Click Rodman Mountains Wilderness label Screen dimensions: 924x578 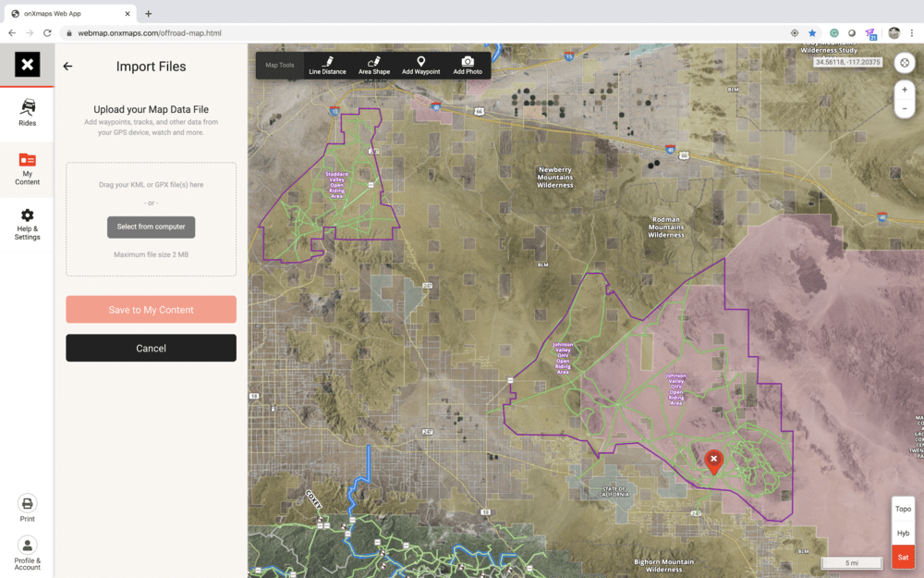tap(666, 228)
